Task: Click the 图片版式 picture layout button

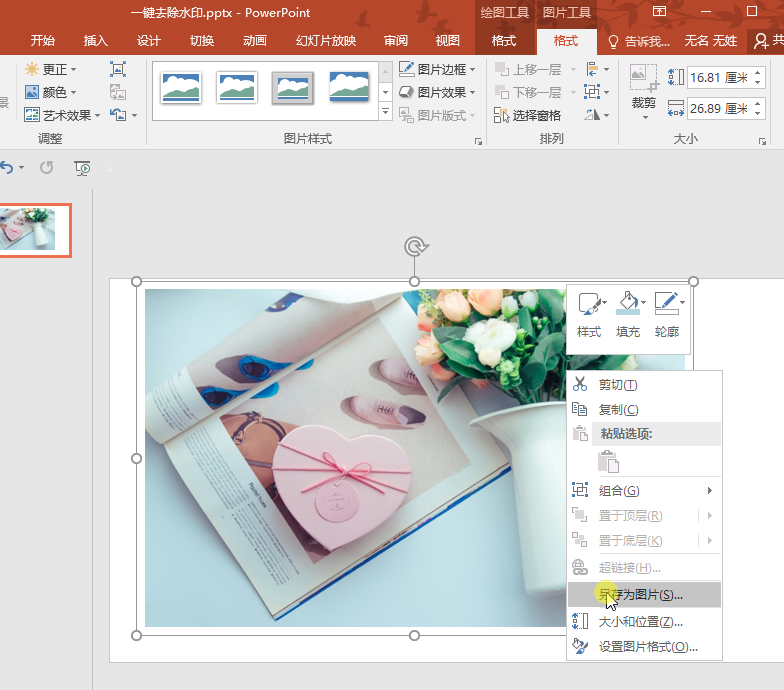Action: click(x=437, y=116)
